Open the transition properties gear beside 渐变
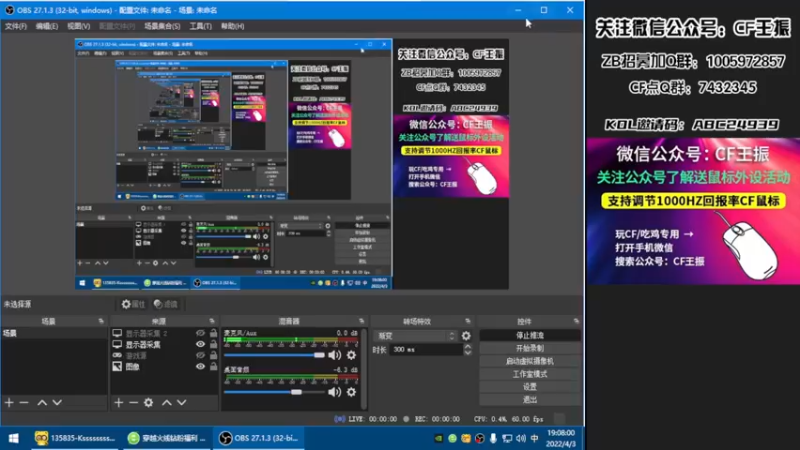 466,336
